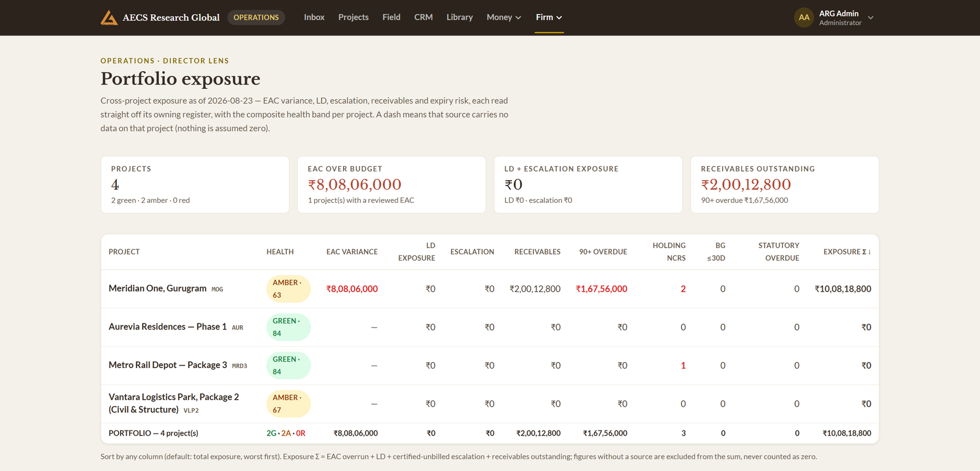Sort table by Health column
The width and height of the screenshot is (980, 471).
click(x=280, y=252)
